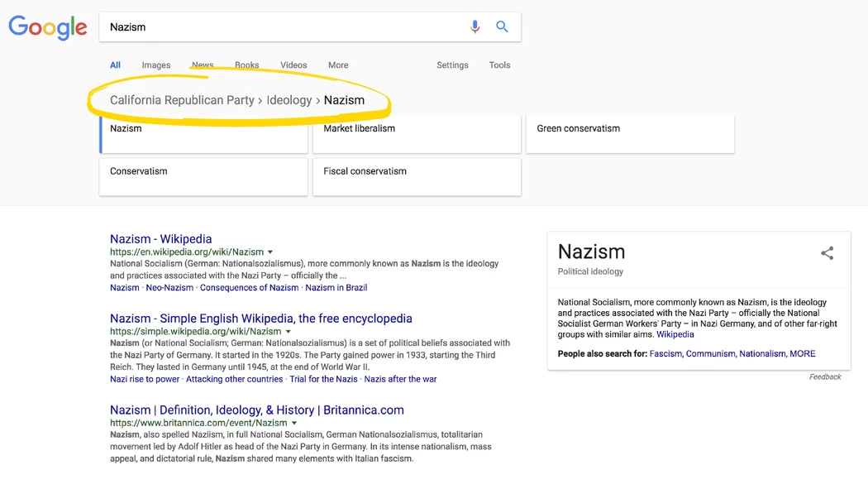Image resolution: width=868 pixels, height=489 pixels.
Task: Open the More search categories menu
Action: tap(338, 65)
